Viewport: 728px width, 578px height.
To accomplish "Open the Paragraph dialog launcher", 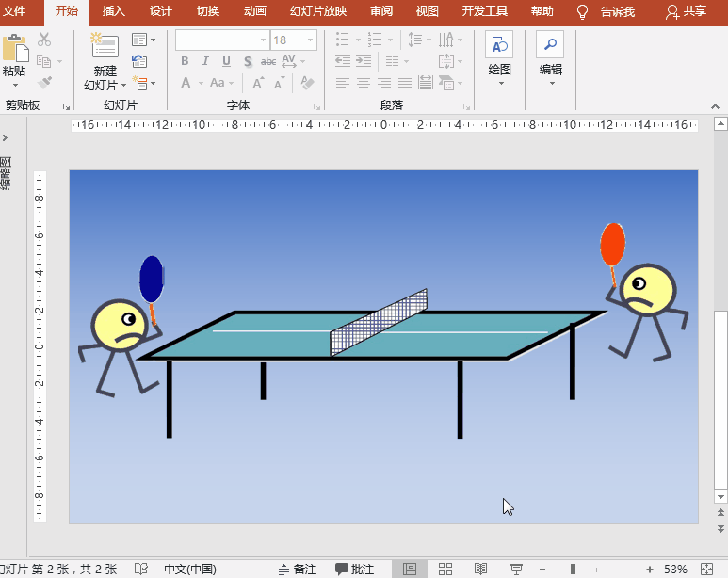I will point(466,106).
